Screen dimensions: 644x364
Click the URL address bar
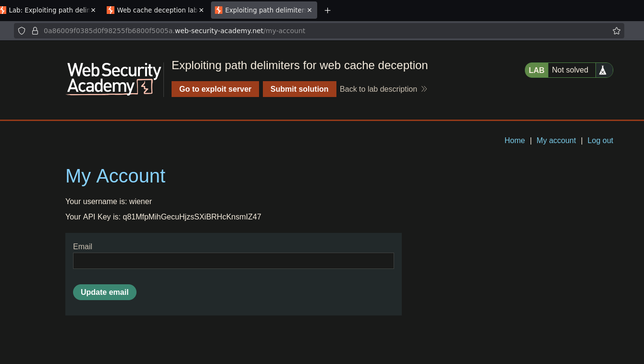(319, 31)
